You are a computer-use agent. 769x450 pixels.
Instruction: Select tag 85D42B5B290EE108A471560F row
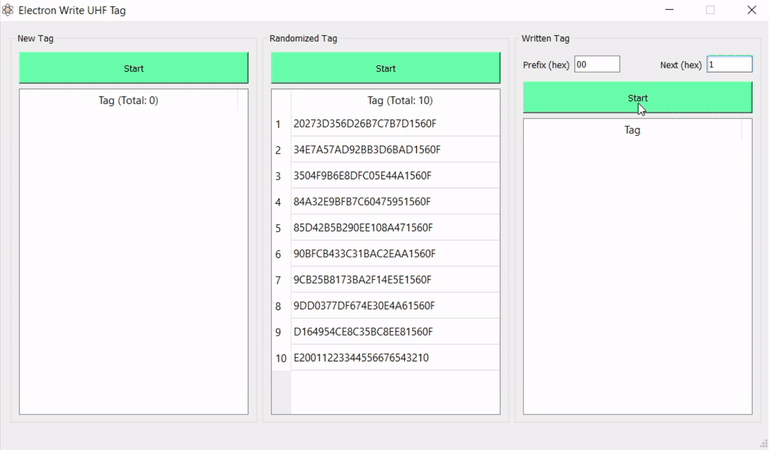point(362,228)
